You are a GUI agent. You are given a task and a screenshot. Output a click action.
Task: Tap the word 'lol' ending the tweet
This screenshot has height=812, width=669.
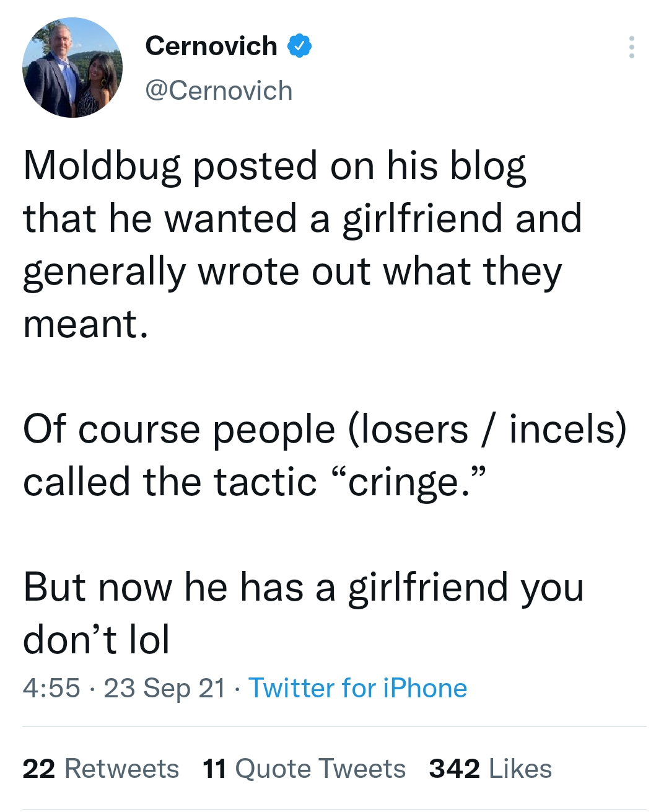click(149, 640)
